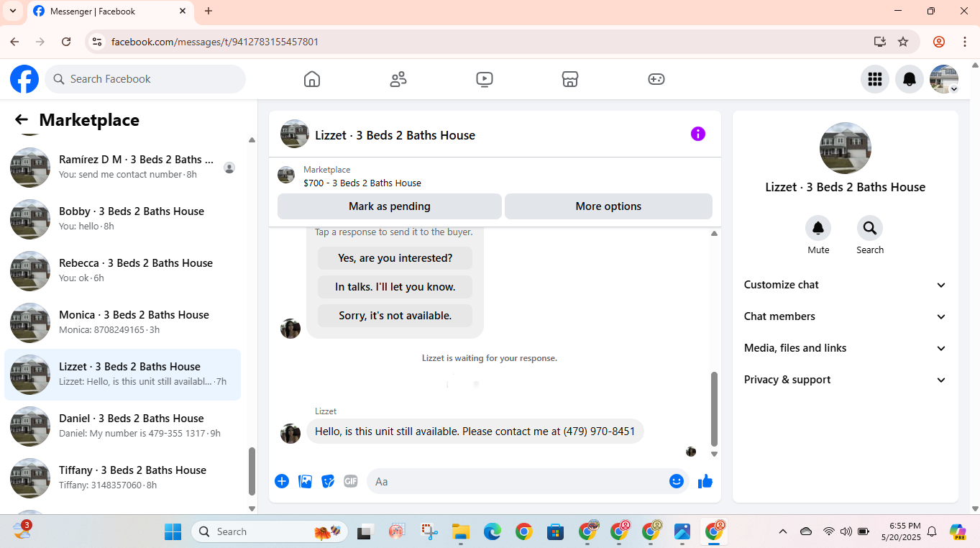Click Mark as pending button
The width and height of the screenshot is (980, 548).
(390, 206)
